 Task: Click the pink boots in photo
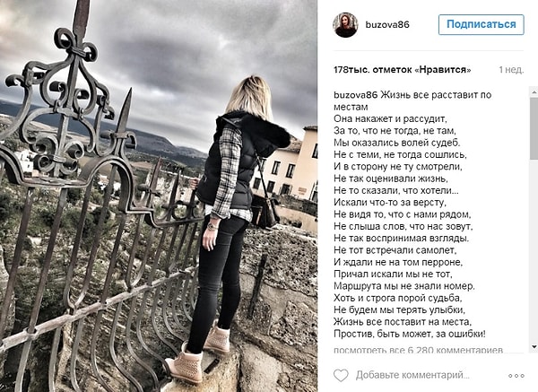click(197, 353)
